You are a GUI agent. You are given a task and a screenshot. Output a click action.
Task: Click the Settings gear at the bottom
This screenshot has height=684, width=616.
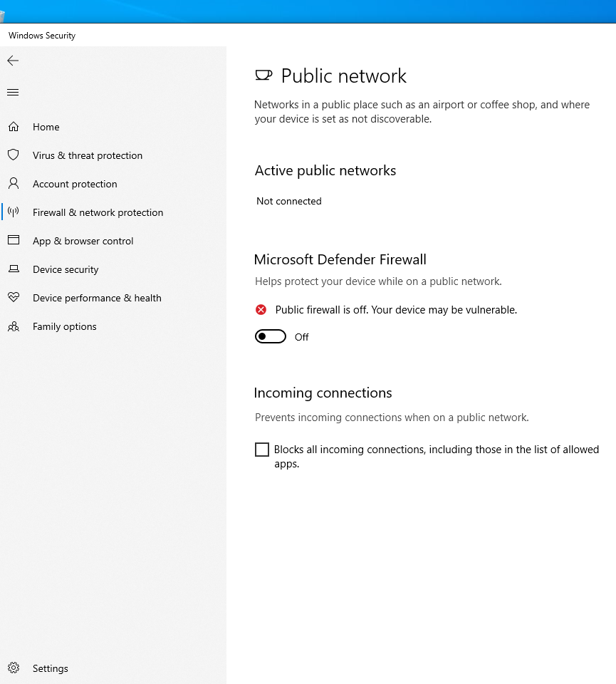click(x=13, y=668)
